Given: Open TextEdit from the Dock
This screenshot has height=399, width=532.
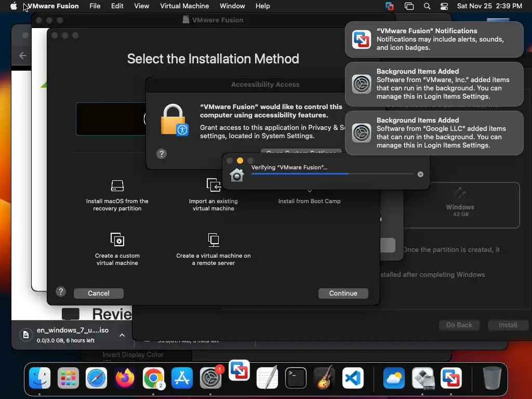Looking at the screenshot, I should [x=268, y=378].
